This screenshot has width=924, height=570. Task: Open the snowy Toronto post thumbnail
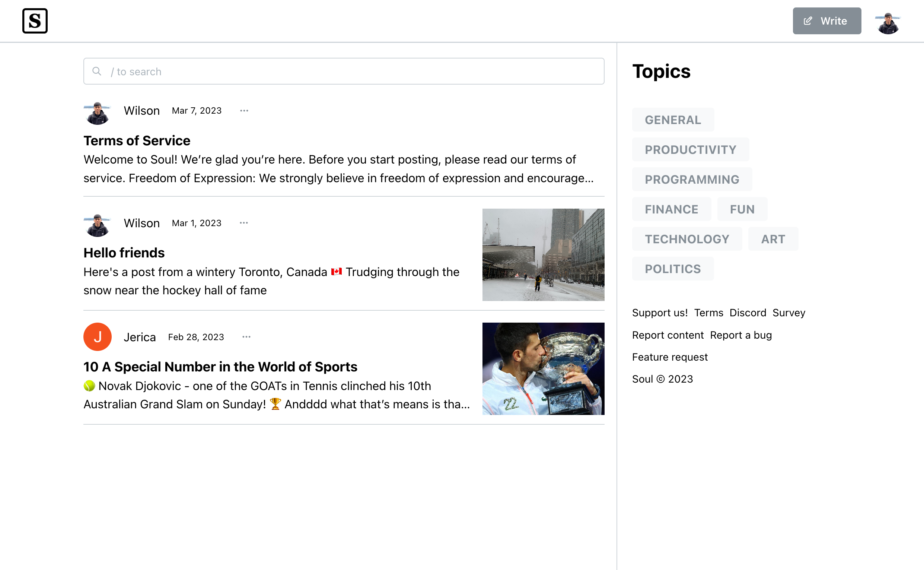(543, 255)
